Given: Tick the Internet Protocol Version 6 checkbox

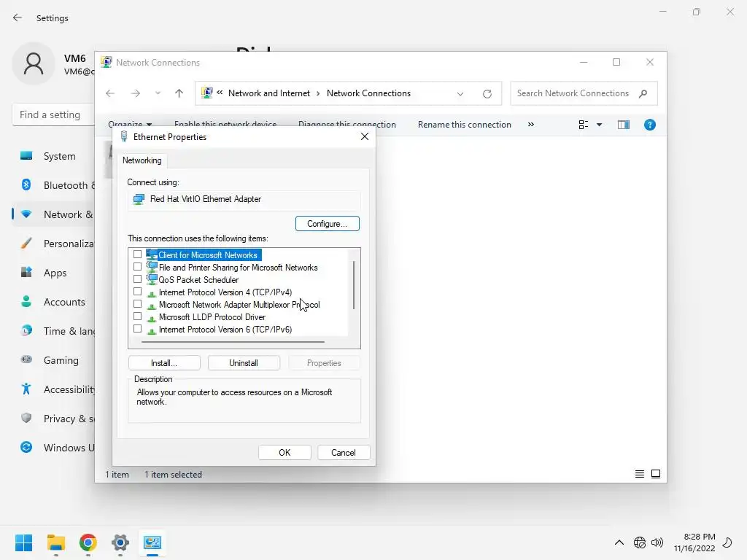Looking at the screenshot, I should 137,329.
